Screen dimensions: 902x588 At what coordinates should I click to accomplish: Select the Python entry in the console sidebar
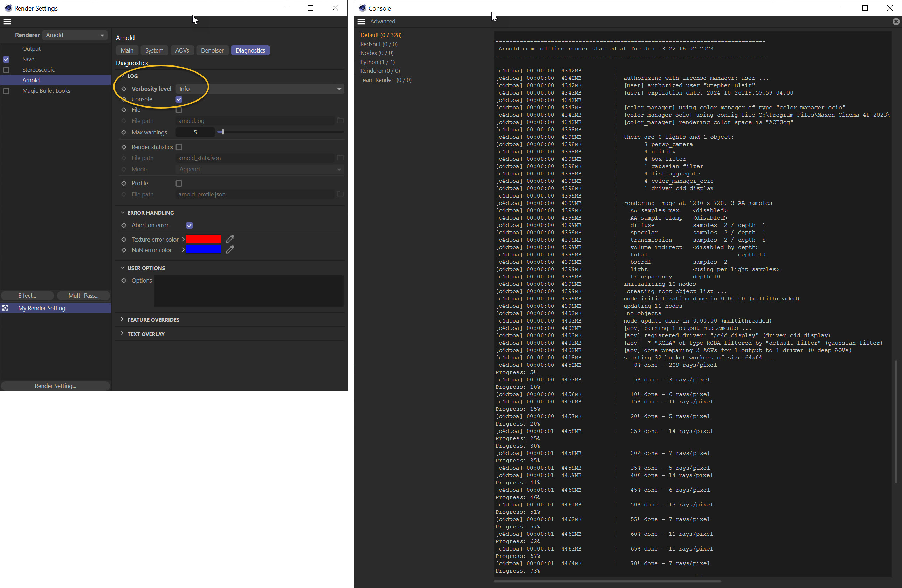378,62
